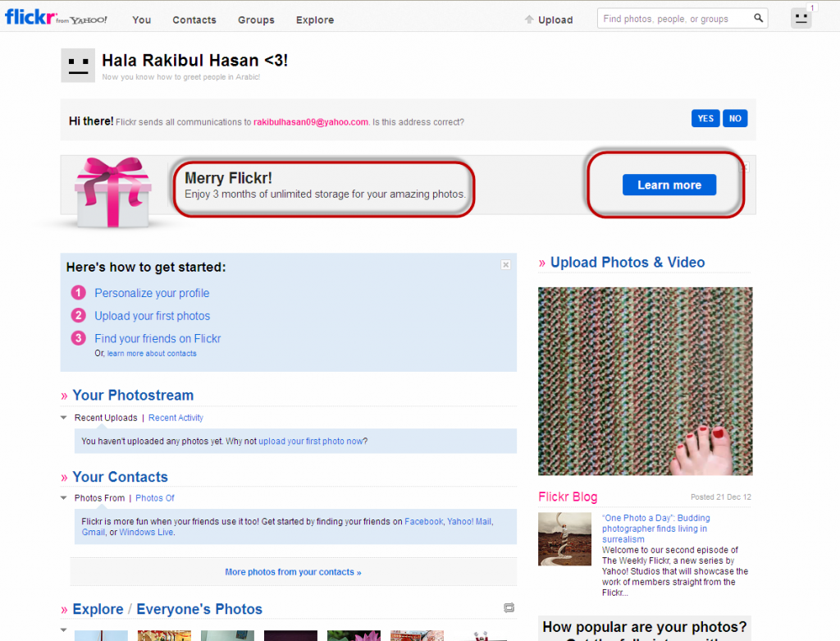This screenshot has height=641, width=840.
Task: Click the search magnifier icon
Action: click(758, 19)
